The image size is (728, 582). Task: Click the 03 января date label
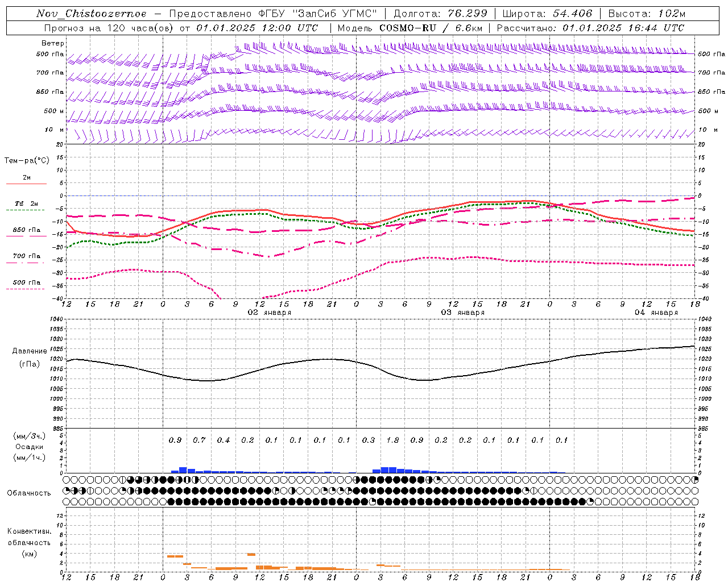463,313
